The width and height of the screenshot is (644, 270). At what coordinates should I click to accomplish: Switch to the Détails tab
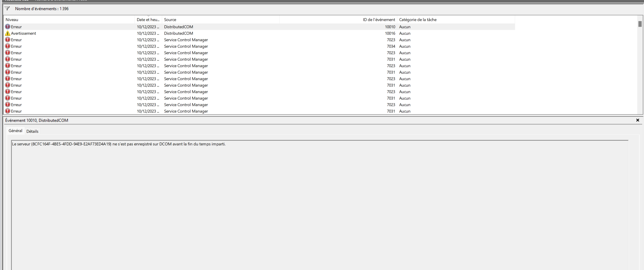coord(32,131)
